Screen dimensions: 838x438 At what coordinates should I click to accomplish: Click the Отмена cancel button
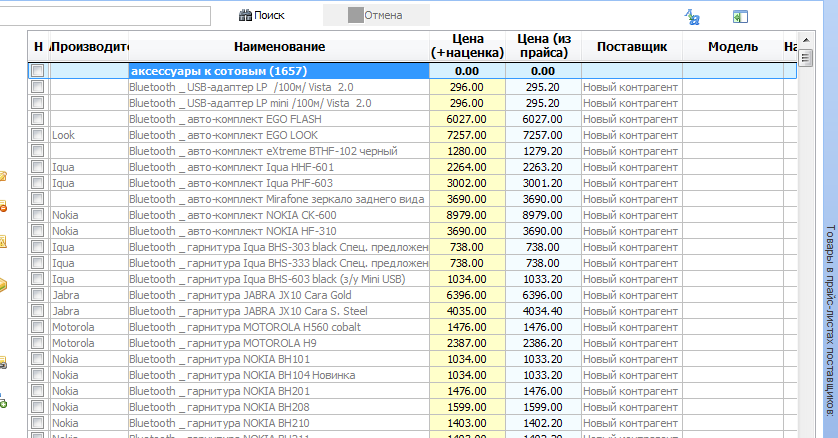376,15
